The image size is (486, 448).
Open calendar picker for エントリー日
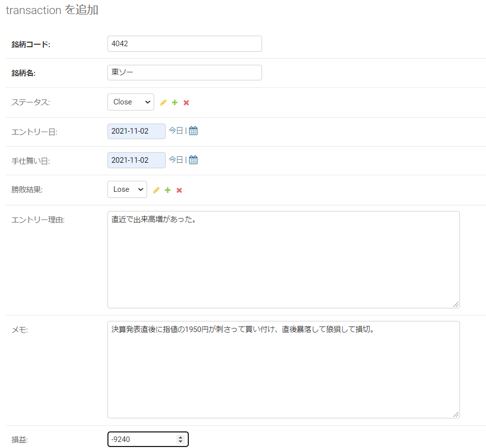click(193, 131)
